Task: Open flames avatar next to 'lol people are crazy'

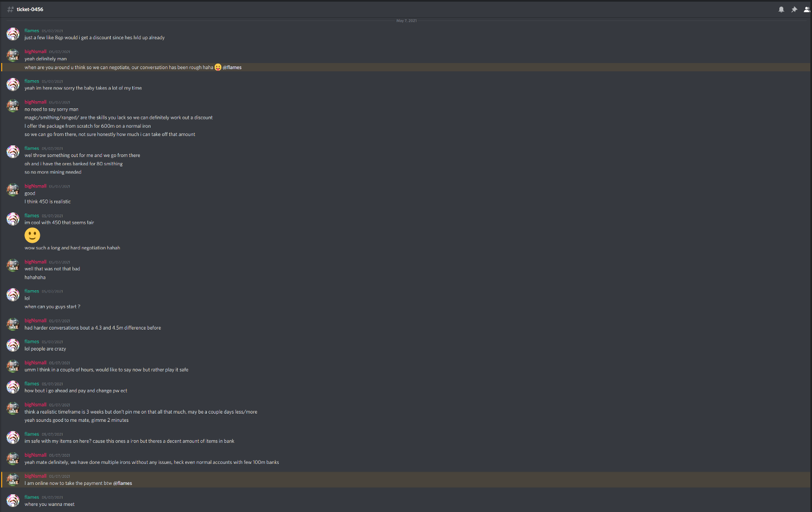Action: [13, 345]
